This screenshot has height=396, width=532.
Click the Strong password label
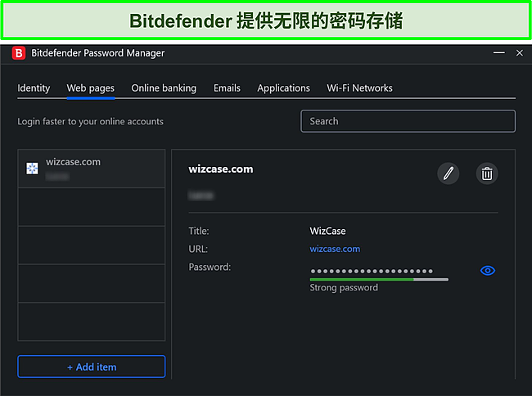click(x=344, y=287)
